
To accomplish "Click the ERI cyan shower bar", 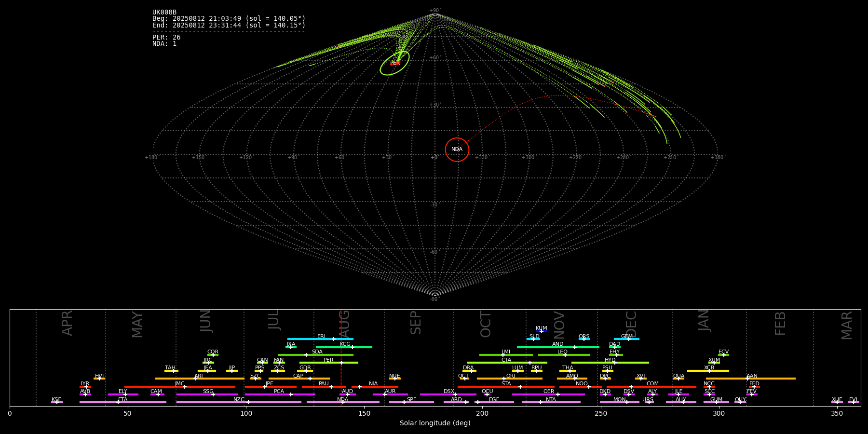I will [320, 339].
